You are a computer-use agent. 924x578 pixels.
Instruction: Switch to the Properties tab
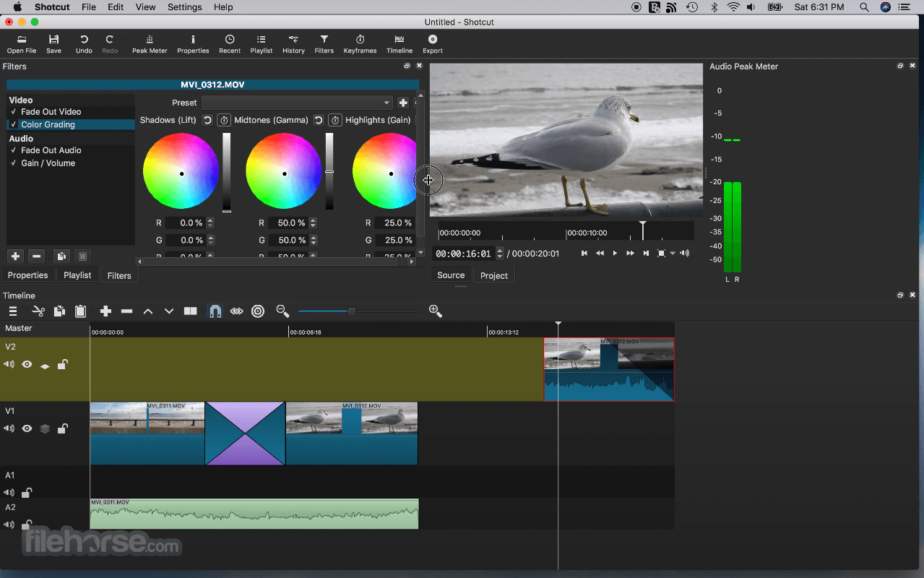click(27, 275)
